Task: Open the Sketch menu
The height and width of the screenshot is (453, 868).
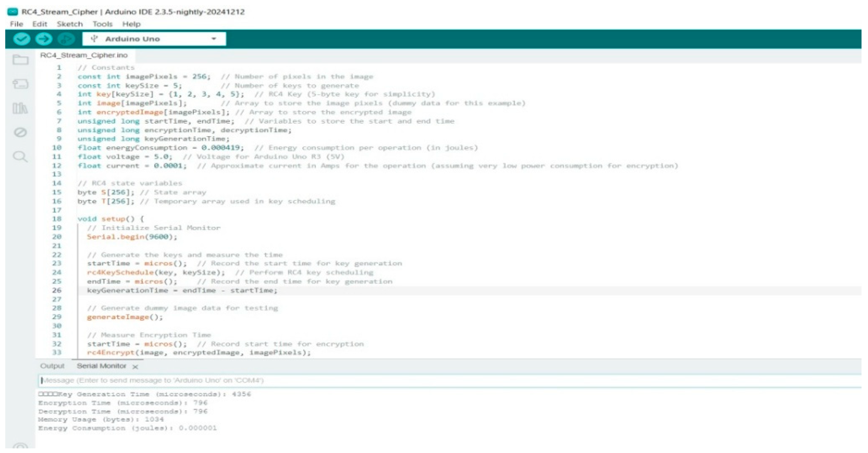Action: coord(69,24)
